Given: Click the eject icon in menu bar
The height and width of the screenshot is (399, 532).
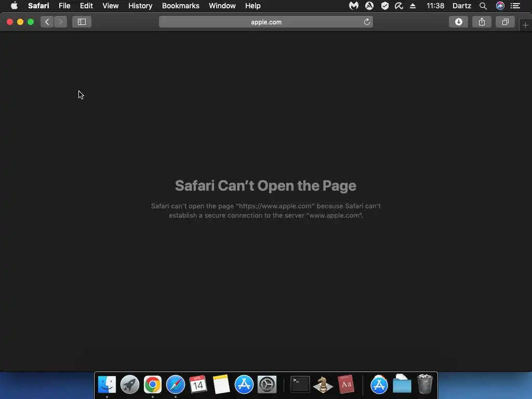Looking at the screenshot, I should pos(413,6).
